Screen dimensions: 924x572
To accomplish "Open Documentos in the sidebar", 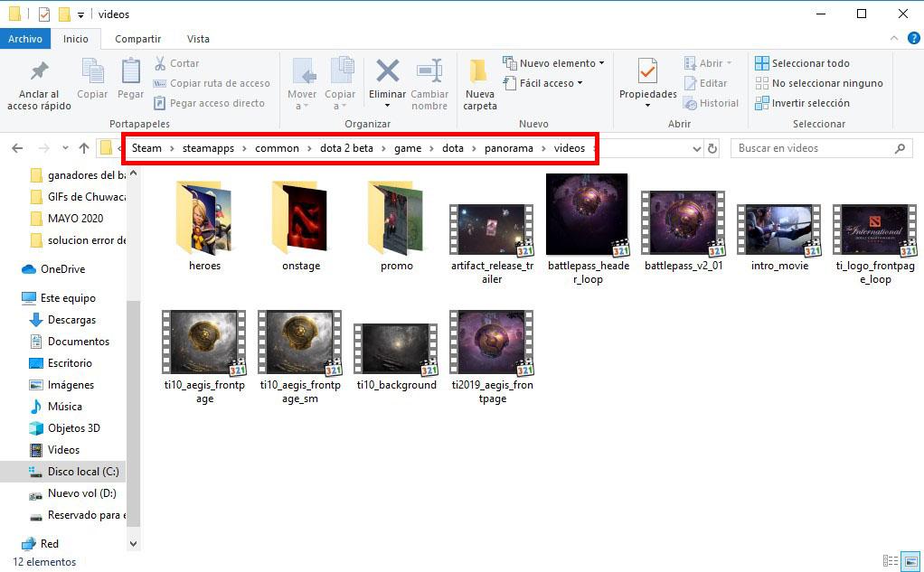I will coord(70,342).
